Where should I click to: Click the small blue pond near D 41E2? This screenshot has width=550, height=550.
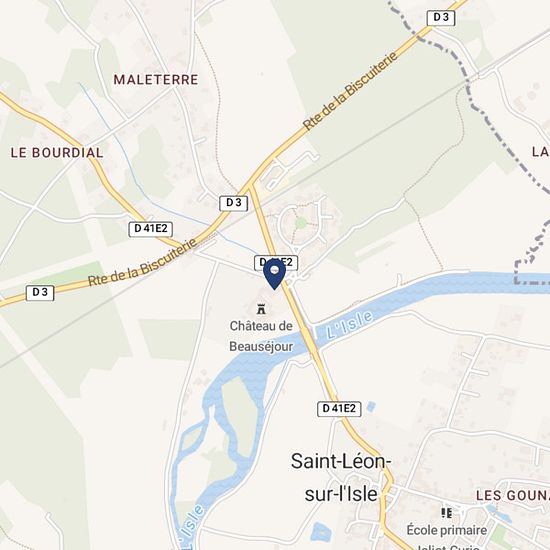pyautogui.click(x=371, y=407)
